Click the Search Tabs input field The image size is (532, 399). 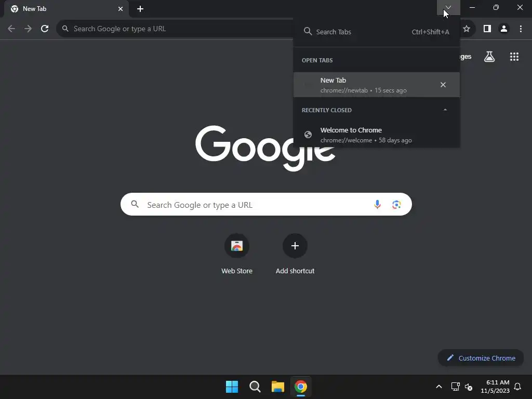coord(376,32)
